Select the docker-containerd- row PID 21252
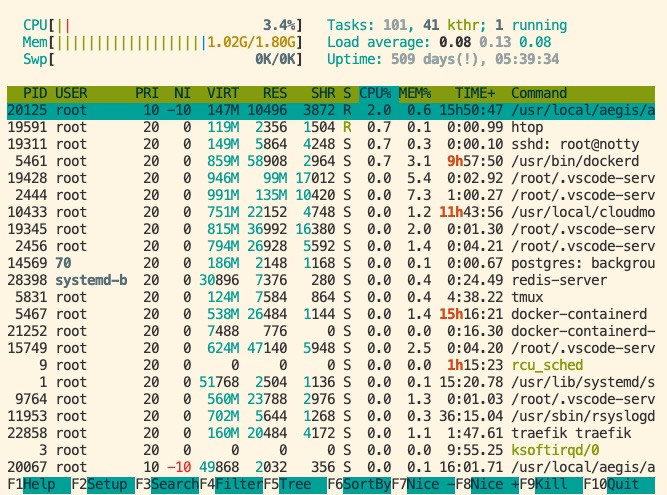 click(x=331, y=331)
